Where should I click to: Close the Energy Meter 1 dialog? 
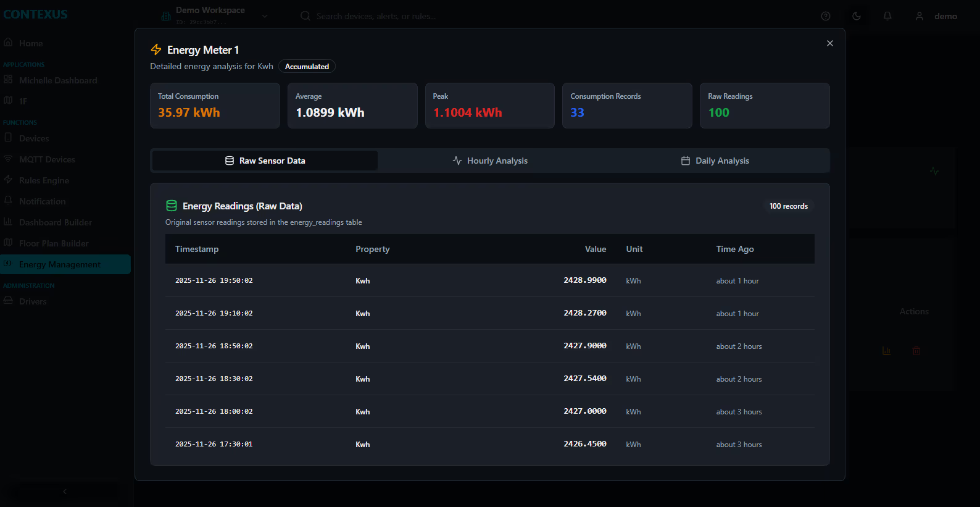829,43
